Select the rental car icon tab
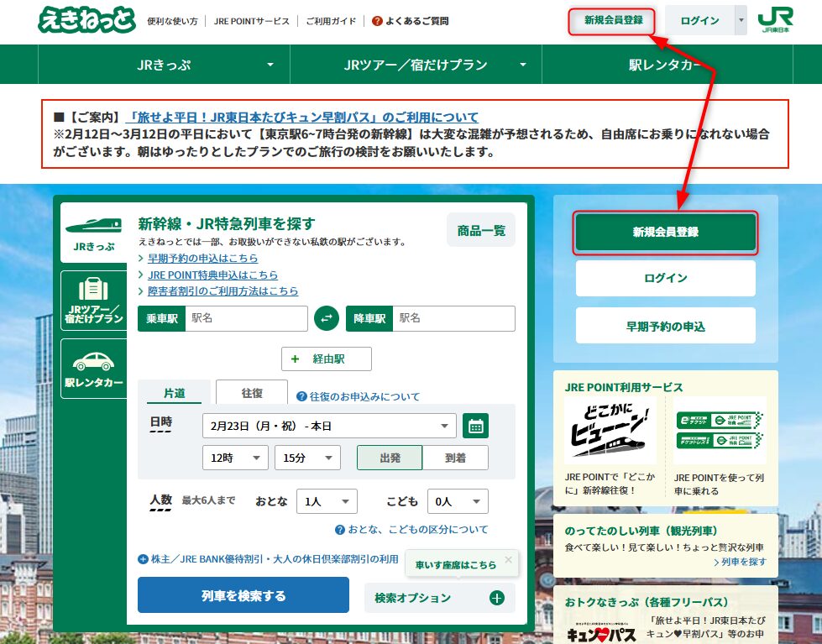The height and width of the screenshot is (644, 822). 93,369
